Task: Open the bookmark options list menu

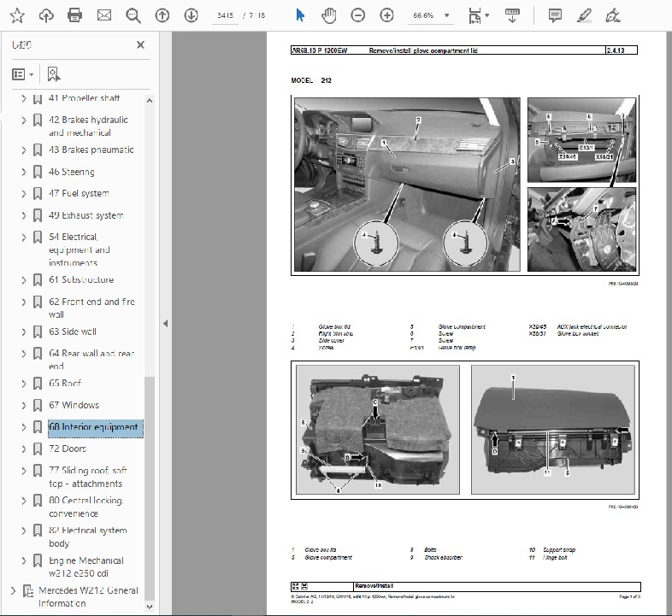Action: point(22,74)
